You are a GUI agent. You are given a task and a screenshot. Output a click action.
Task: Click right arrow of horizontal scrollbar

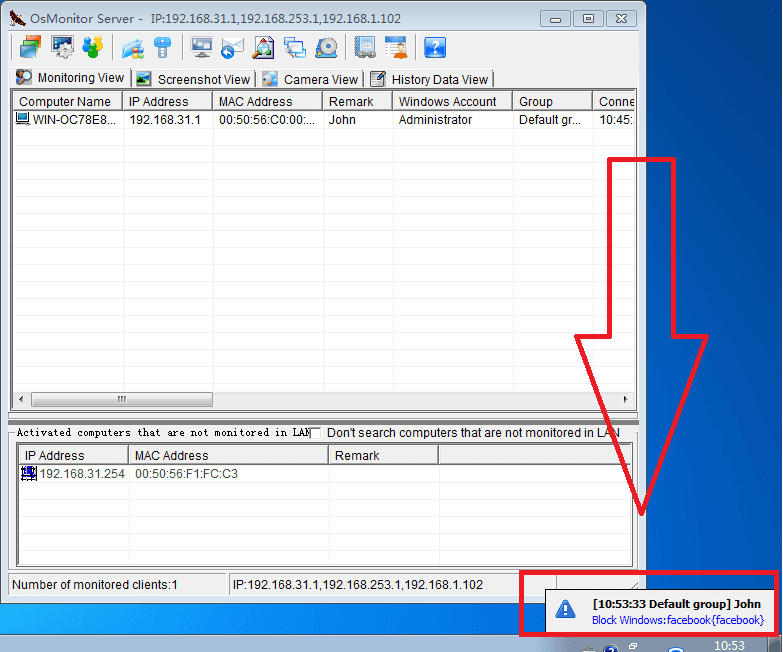tap(626, 399)
